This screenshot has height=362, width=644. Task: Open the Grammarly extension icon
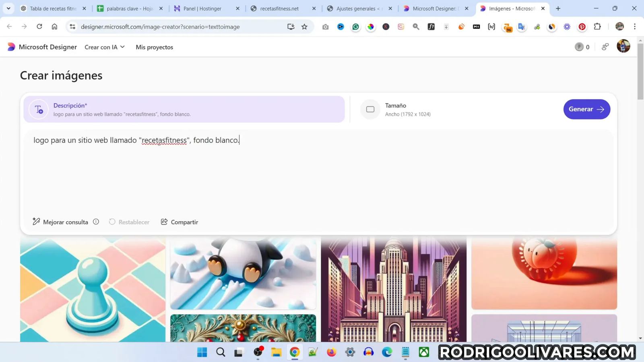[355, 27]
